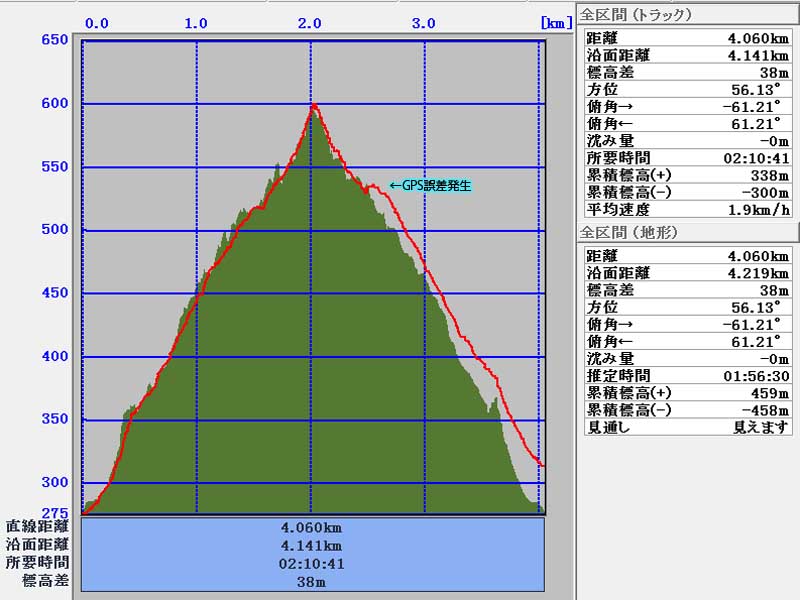Select the 平均速度 1.9km/h row
This screenshot has width=800, height=600.
(687, 209)
